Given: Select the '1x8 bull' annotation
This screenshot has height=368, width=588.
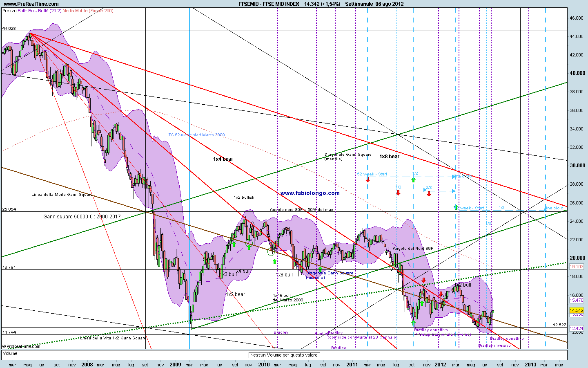Looking at the screenshot, I should pos(284,275).
